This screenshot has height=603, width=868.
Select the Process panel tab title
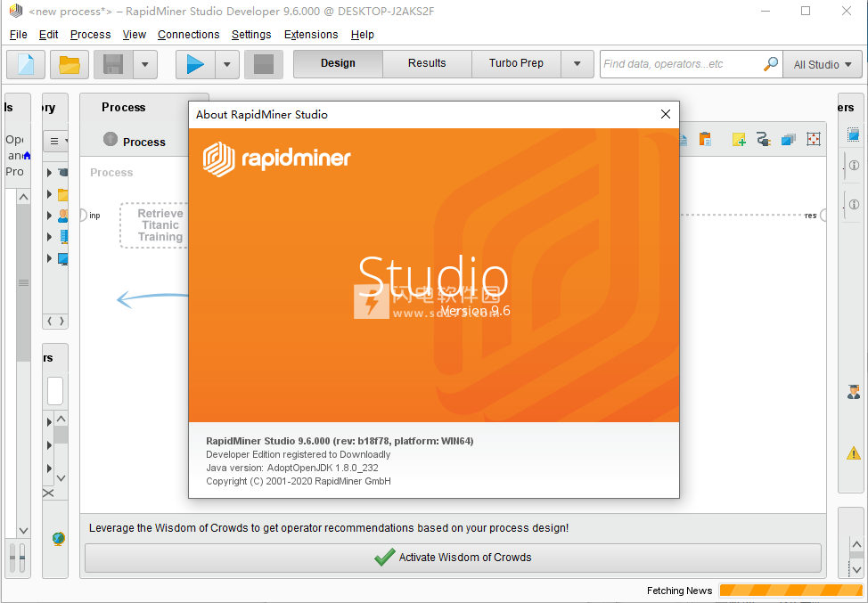(x=124, y=107)
